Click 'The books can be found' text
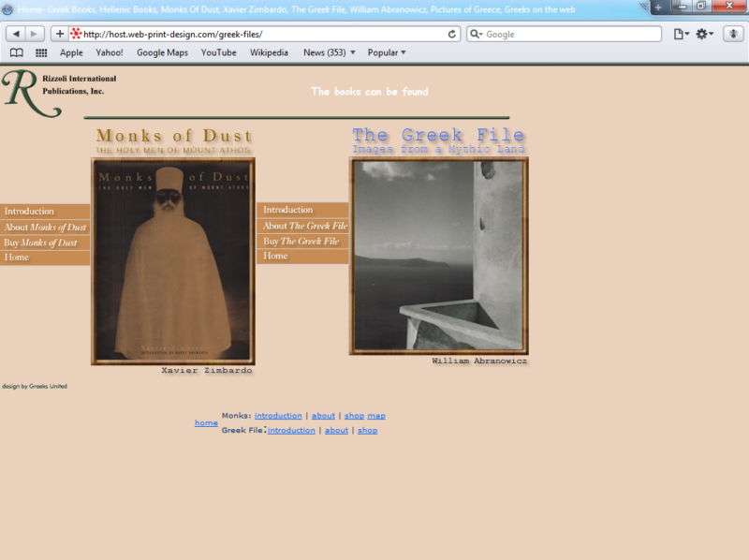Viewport: 749px width, 560px height. (x=369, y=91)
